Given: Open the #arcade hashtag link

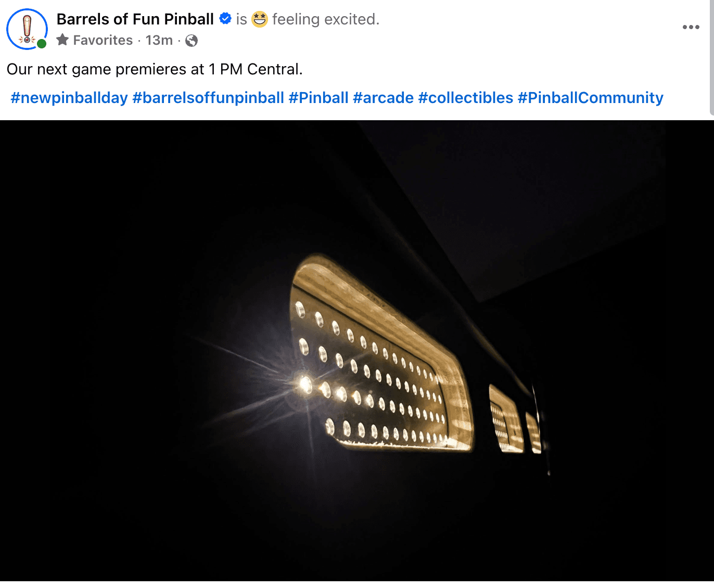Looking at the screenshot, I should [x=383, y=98].
